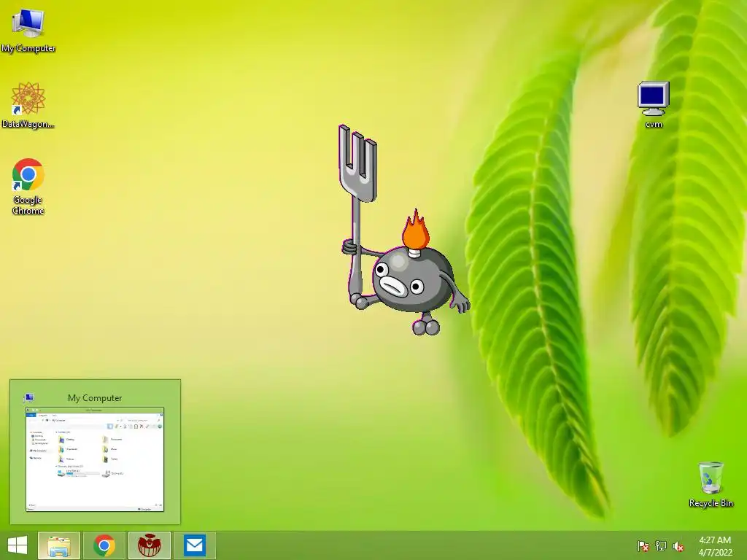Open the network status tray icon
The width and height of the screenshot is (747, 560).
(661, 546)
